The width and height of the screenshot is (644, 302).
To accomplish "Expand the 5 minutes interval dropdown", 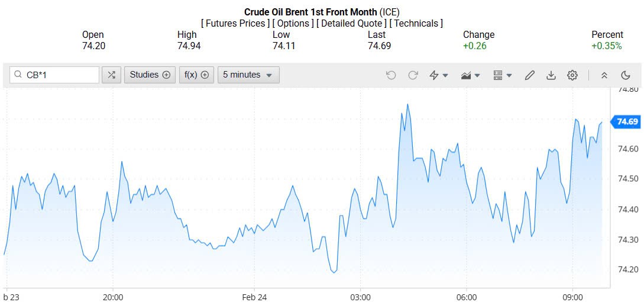I will 248,75.
